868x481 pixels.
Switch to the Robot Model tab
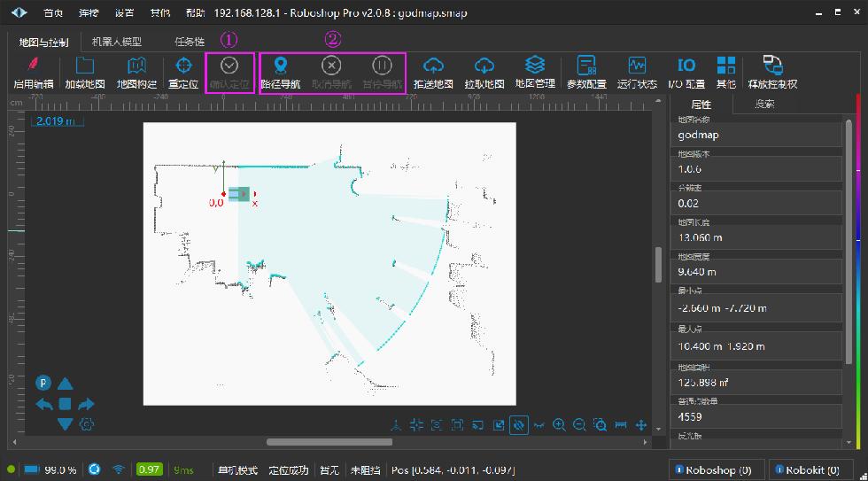click(117, 42)
